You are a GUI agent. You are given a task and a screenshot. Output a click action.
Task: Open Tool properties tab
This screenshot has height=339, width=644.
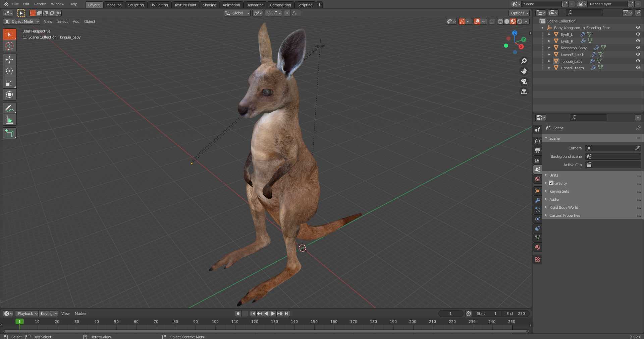[538, 129]
